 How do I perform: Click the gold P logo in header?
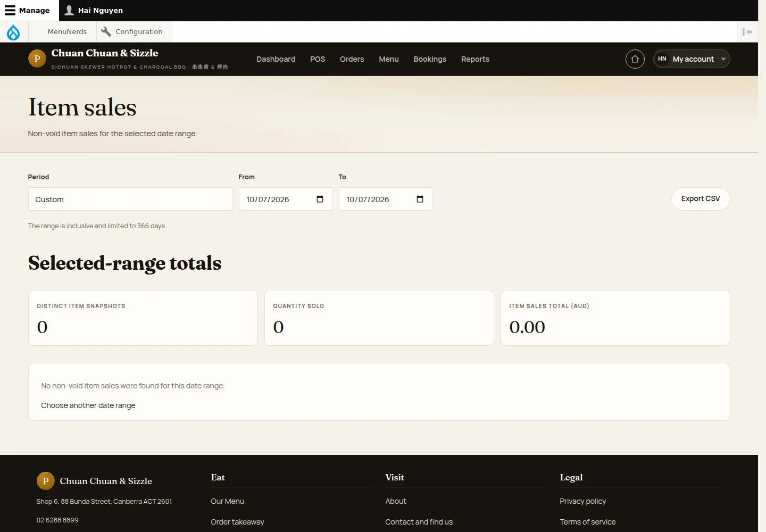click(x=37, y=59)
